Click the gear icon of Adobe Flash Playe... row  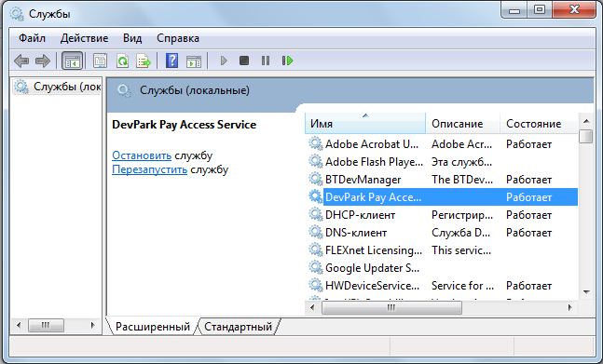[x=316, y=162]
